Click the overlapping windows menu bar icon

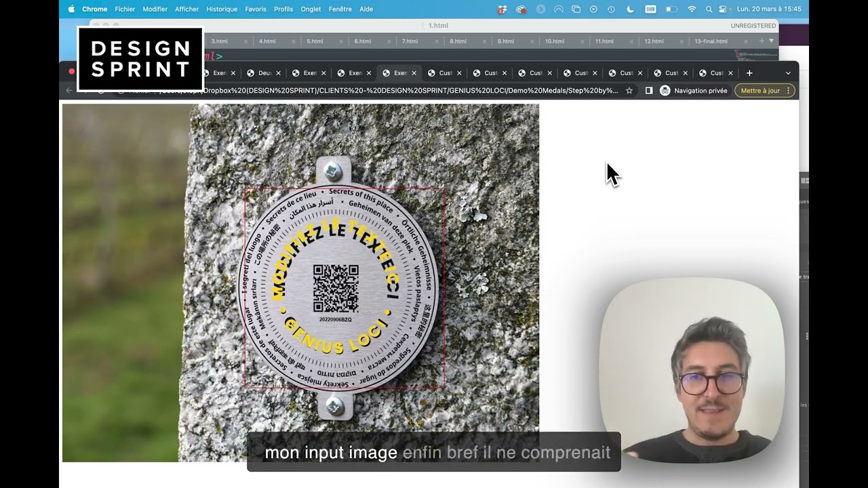(x=576, y=9)
